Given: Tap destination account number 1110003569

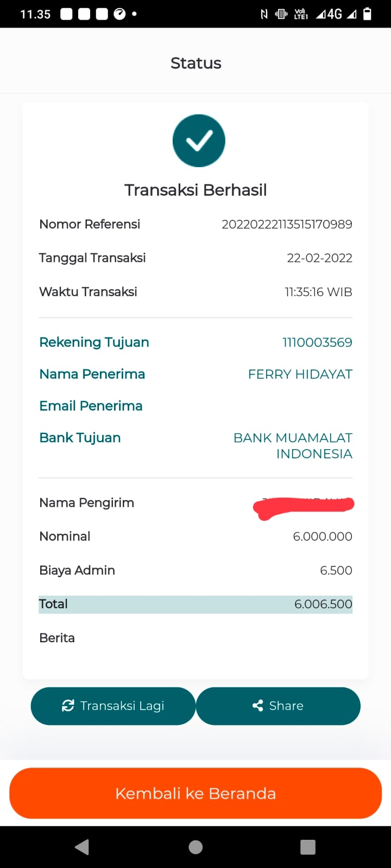Looking at the screenshot, I should pos(317,342).
